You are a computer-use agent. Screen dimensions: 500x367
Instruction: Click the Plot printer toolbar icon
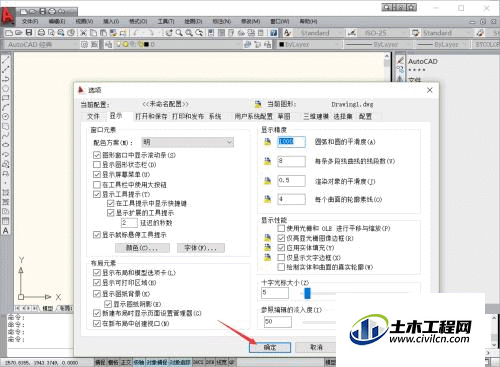tap(41, 33)
